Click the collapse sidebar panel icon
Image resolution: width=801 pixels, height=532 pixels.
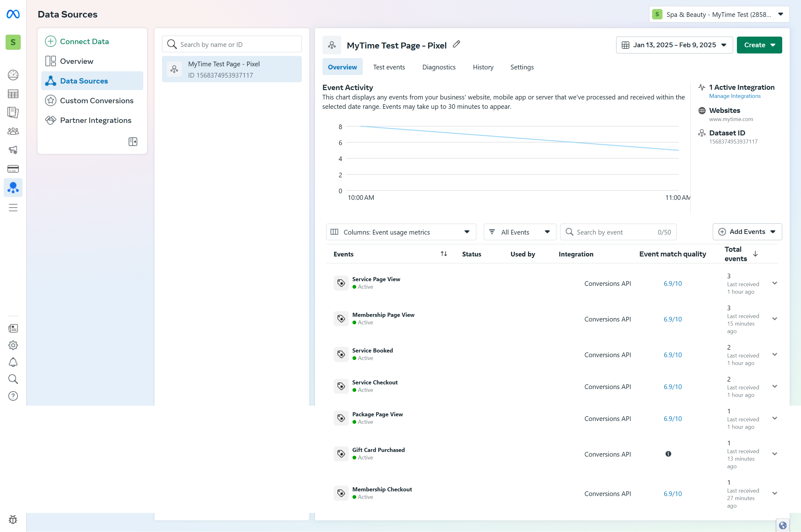click(133, 141)
